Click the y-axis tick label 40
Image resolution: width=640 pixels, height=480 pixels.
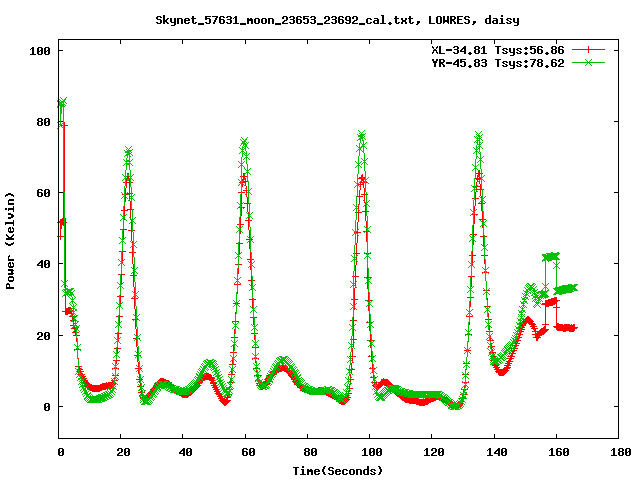click(44, 264)
